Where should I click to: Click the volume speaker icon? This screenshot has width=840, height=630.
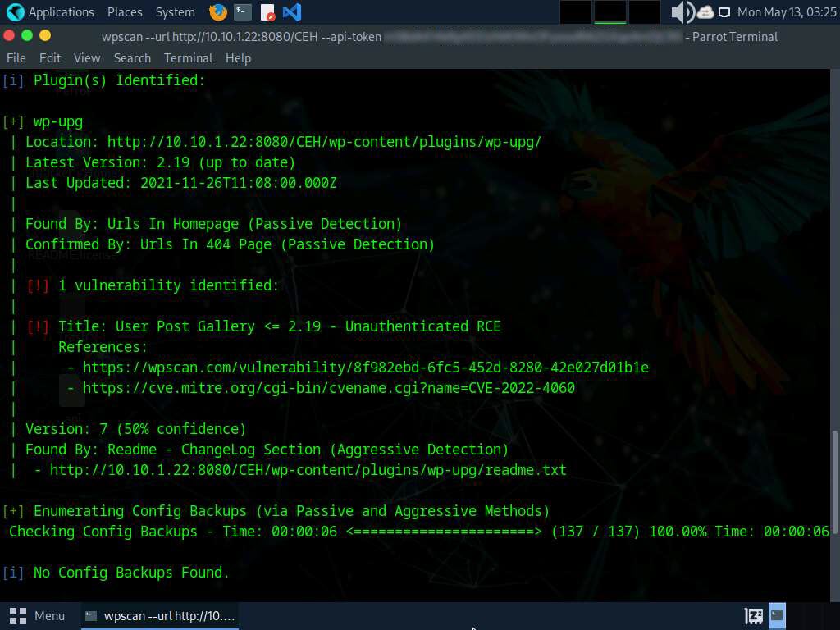pos(680,12)
